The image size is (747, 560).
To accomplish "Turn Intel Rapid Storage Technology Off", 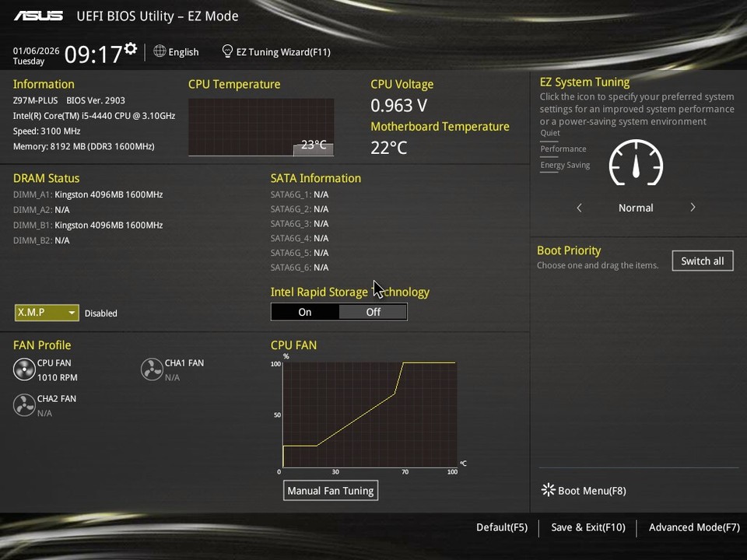I will point(373,312).
